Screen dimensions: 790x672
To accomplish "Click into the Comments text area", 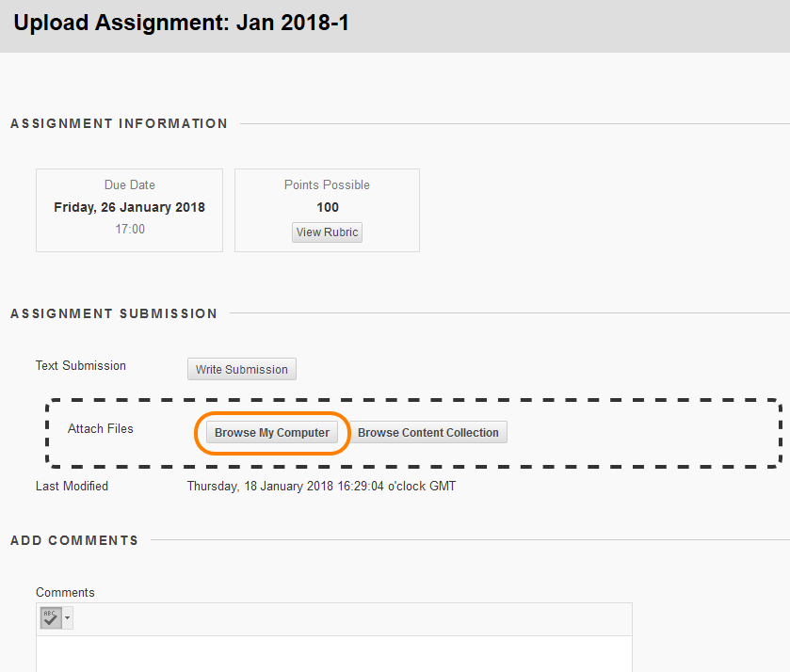I will point(334,654).
